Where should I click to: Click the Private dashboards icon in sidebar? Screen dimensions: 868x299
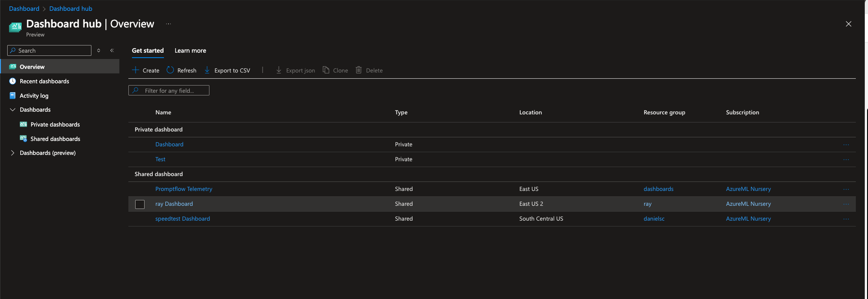[x=23, y=124]
